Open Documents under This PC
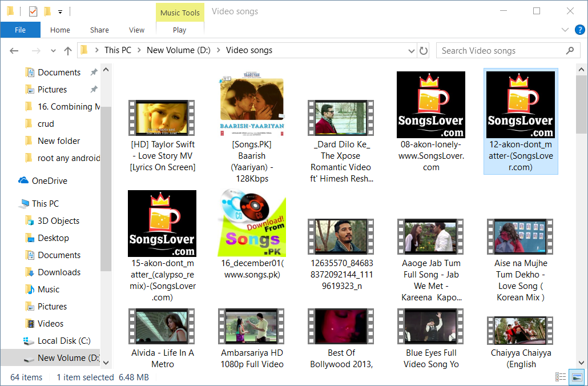588x386 pixels. coord(53,255)
